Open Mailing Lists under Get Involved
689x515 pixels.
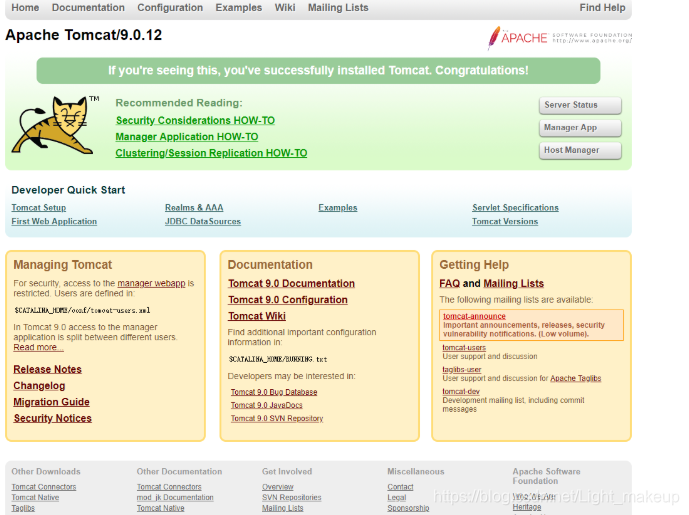point(283,508)
